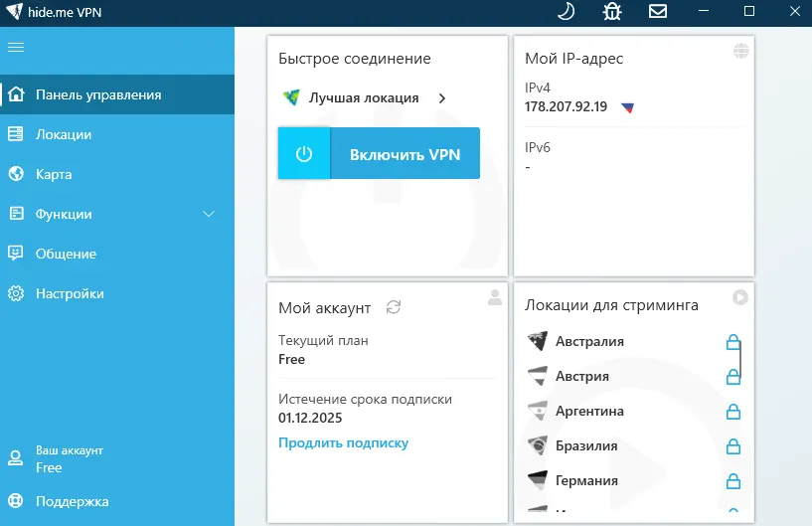Click the Включить VPN button
The image size is (812, 526).
coord(379,153)
